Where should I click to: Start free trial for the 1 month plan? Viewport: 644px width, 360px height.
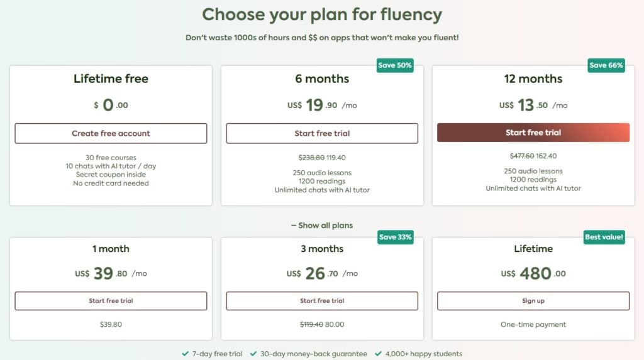pyautogui.click(x=111, y=301)
